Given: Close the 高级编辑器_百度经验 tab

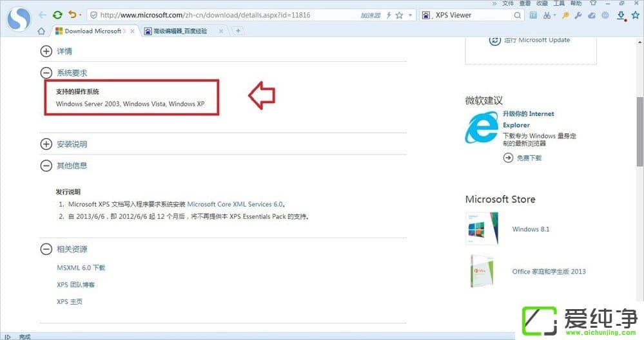Looking at the screenshot, I should point(221,31).
